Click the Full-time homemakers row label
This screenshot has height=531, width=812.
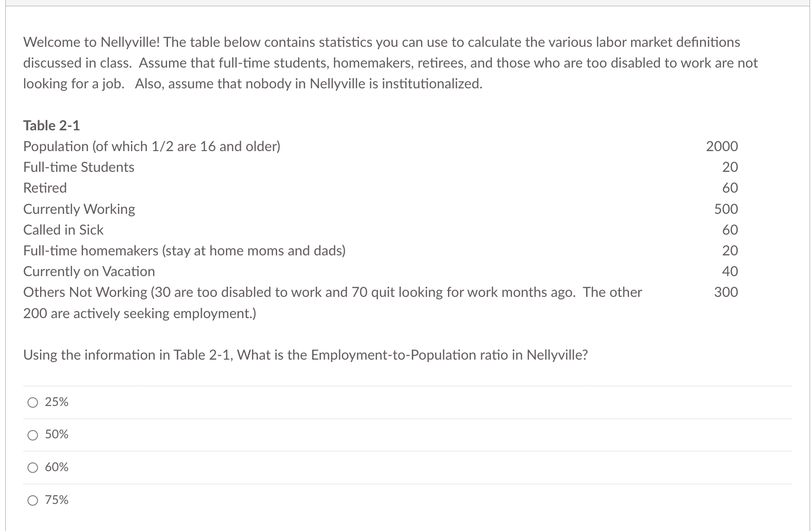184,251
